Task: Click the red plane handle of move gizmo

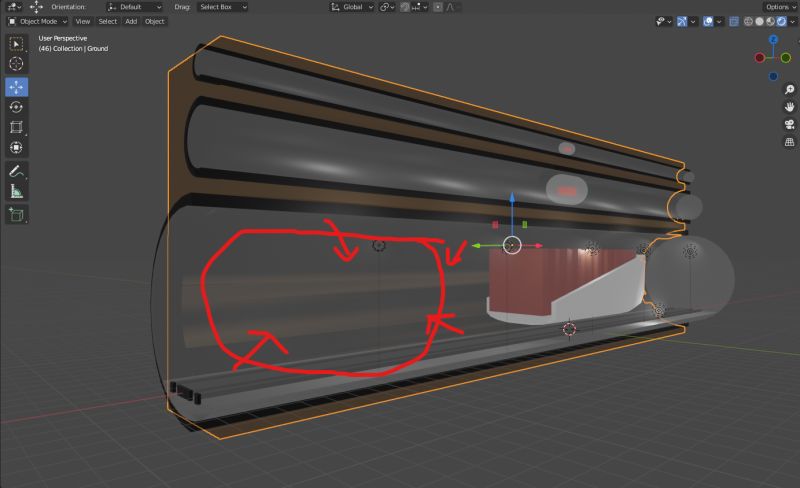Action: (495, 225)
